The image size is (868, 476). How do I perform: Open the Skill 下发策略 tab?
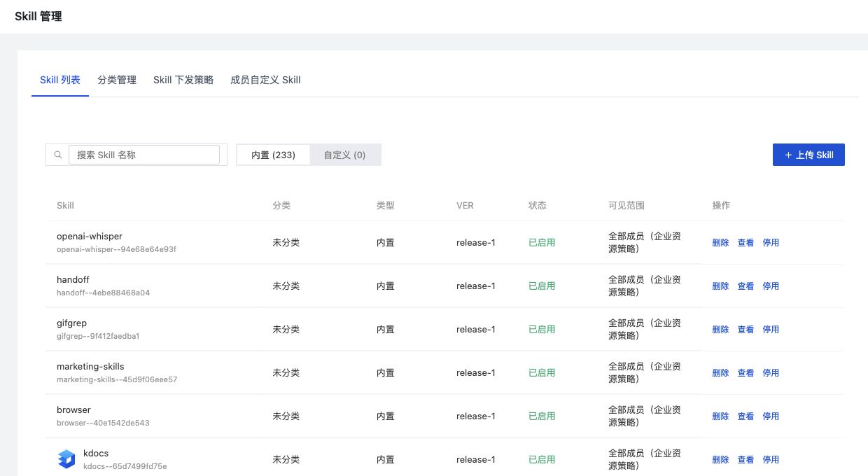coord(183,80)
